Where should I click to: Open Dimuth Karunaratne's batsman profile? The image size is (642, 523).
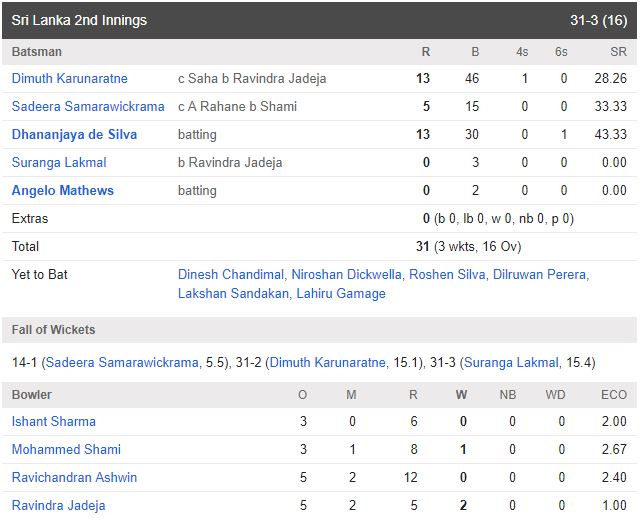click(69, 78)
